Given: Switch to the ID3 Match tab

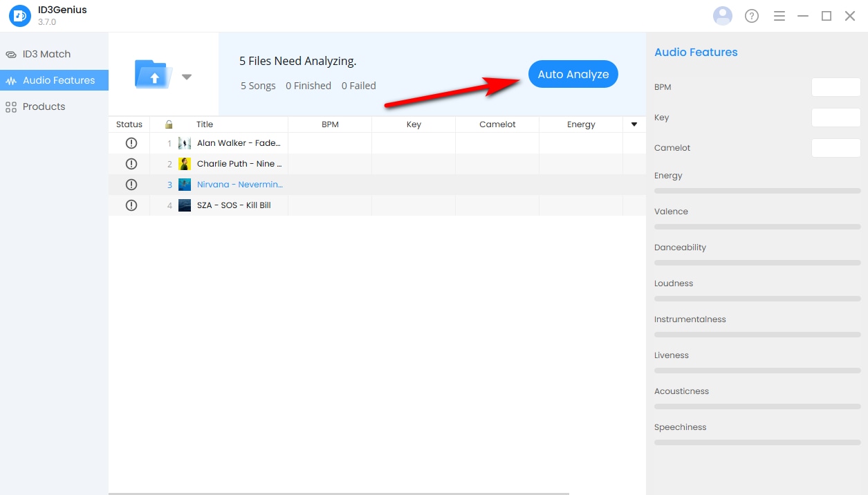Looking at the screenshot, I should coord(46,54).
